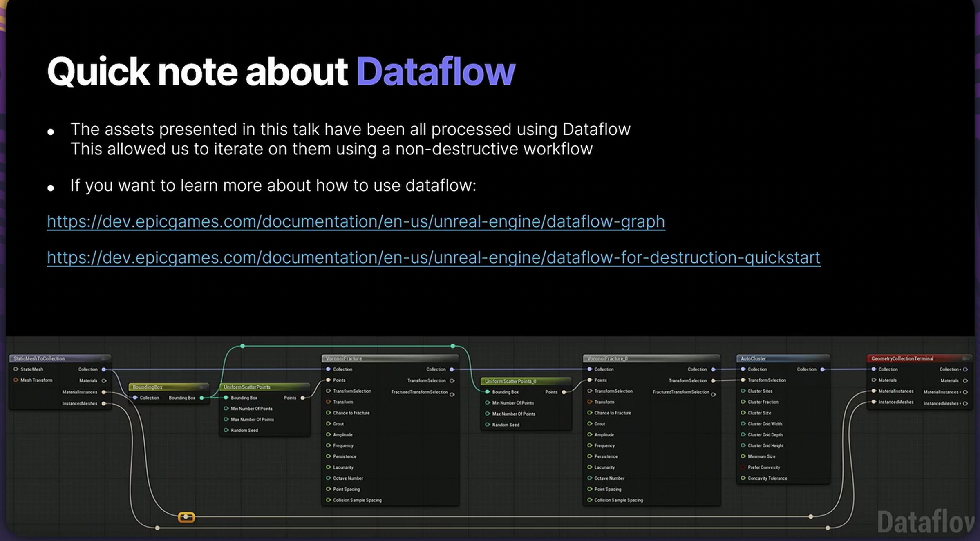Click Bounding Box input pin on UniformScatterPoints_0
This screenshot has height=541, width=980.
pyautogui.click(x=487, y=392)
